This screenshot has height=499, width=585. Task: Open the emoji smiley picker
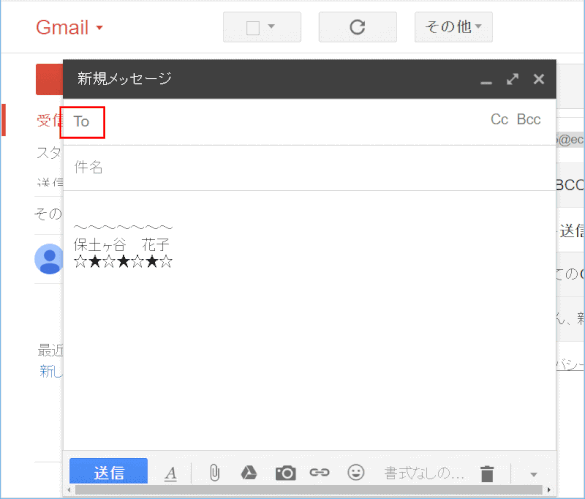(x=356, y=473)
